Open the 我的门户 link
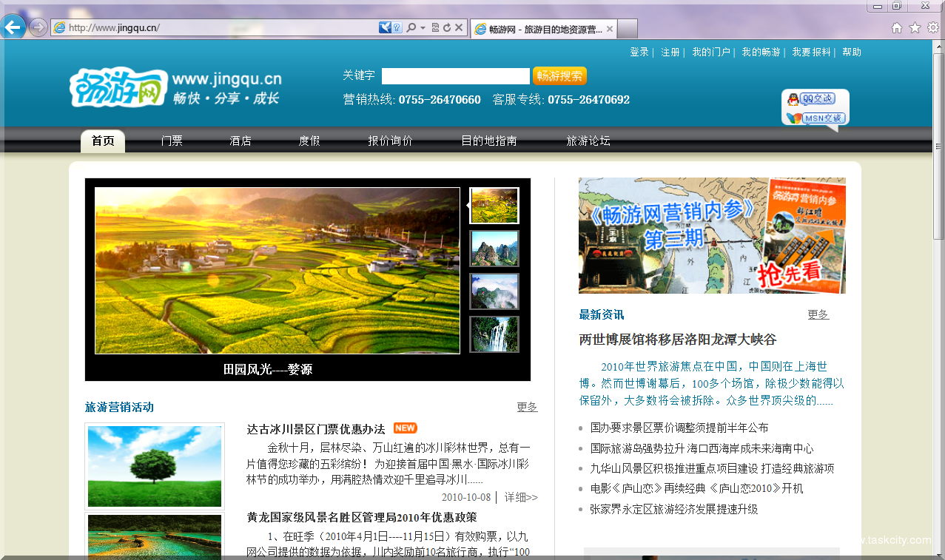This screenshot has width=945, height=560. click(711, 53)
